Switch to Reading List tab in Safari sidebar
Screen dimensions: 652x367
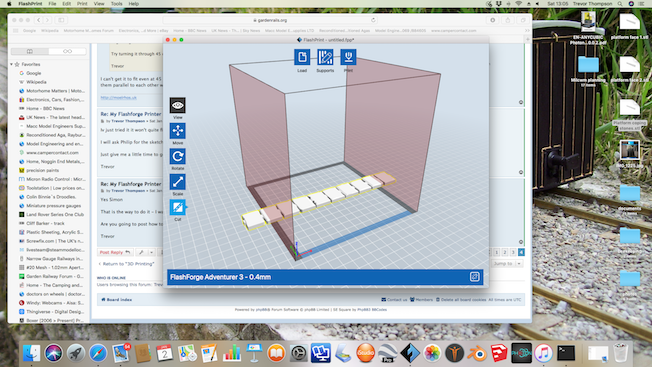tap(67, 51)
